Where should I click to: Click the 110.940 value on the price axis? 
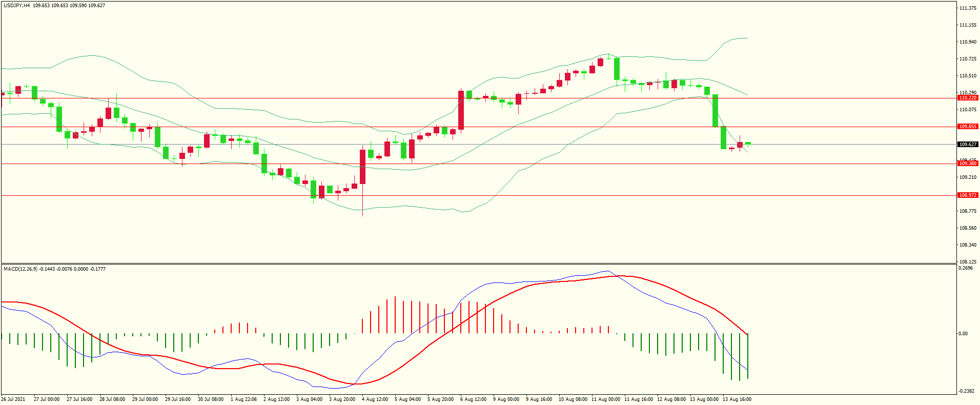coord(968,42)
